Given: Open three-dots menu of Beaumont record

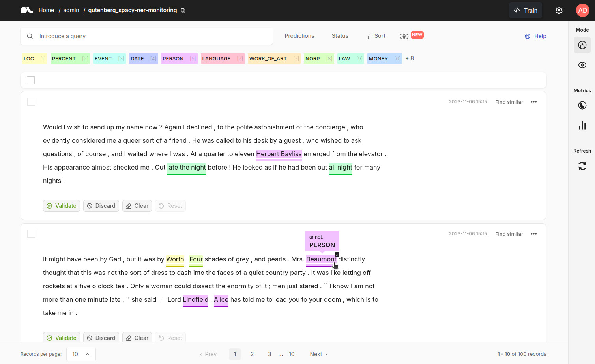Looking at the screenshot, I should click(x=534, y=234).
